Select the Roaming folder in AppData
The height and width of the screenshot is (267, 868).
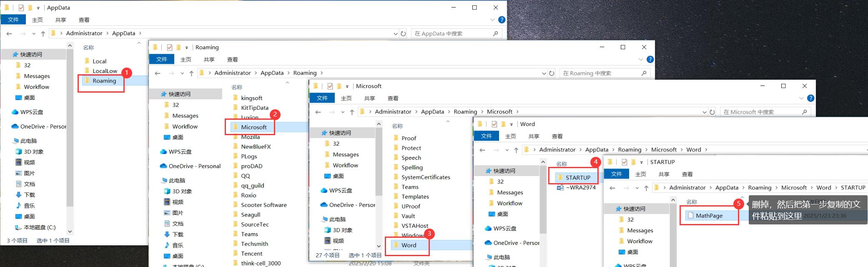click(x=104, y=81)
